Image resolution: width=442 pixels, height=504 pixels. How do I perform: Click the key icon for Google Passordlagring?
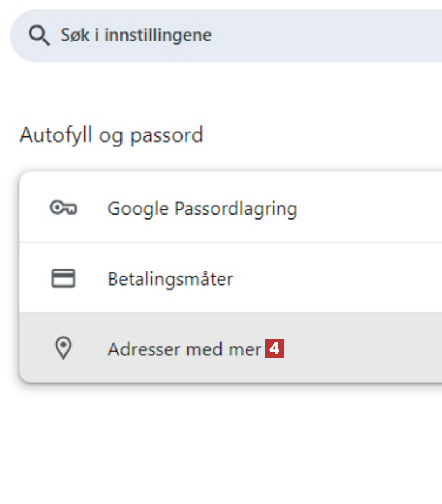tap(63, 208)
